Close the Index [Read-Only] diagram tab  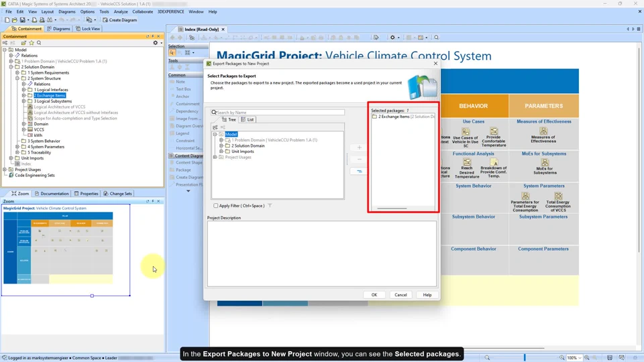223,29
